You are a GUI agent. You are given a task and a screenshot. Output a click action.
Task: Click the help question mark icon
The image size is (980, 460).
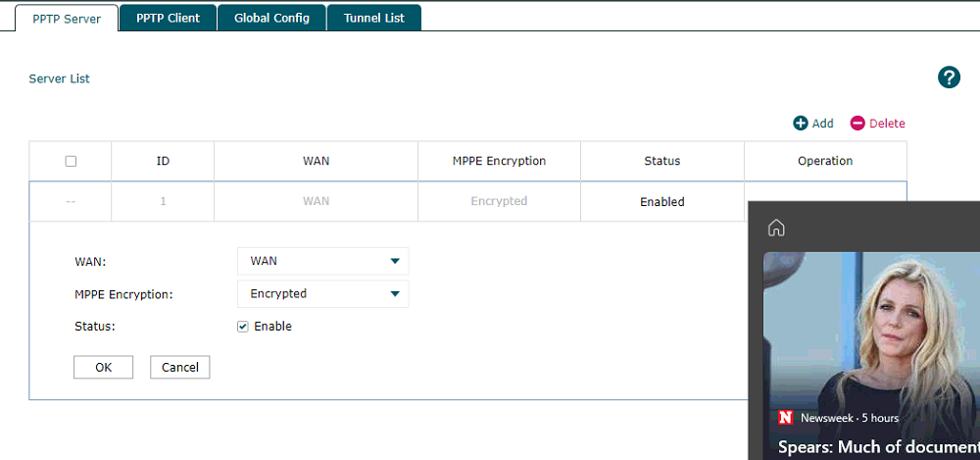pos(949,78)
